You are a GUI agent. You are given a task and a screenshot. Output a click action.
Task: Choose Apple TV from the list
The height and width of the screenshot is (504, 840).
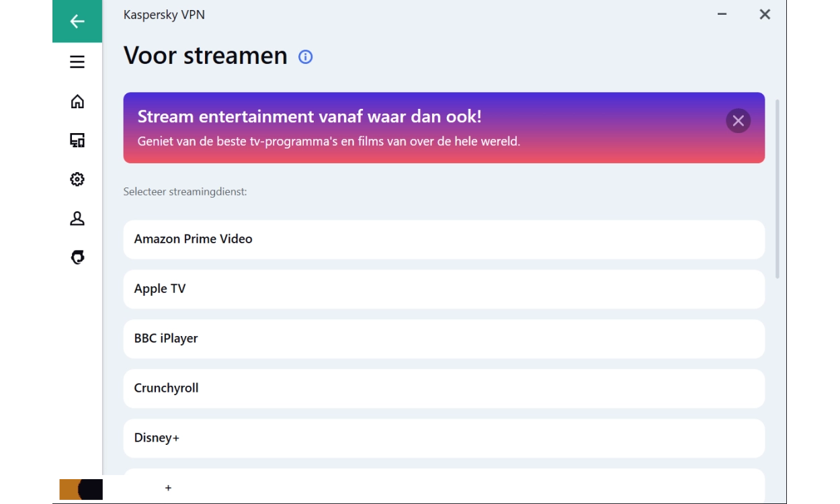click(x=444, y=289)
